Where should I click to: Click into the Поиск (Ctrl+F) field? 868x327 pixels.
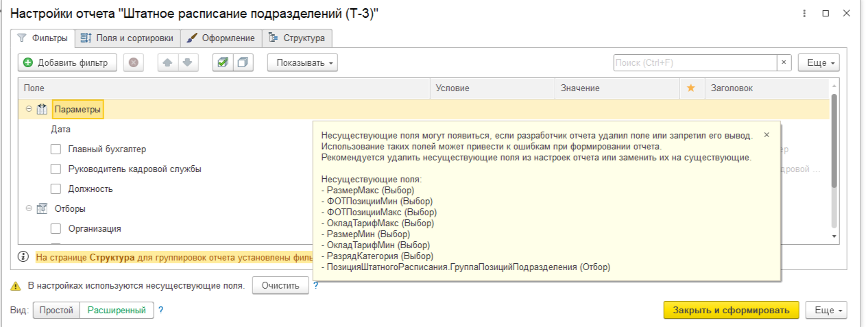pos(695,62)
